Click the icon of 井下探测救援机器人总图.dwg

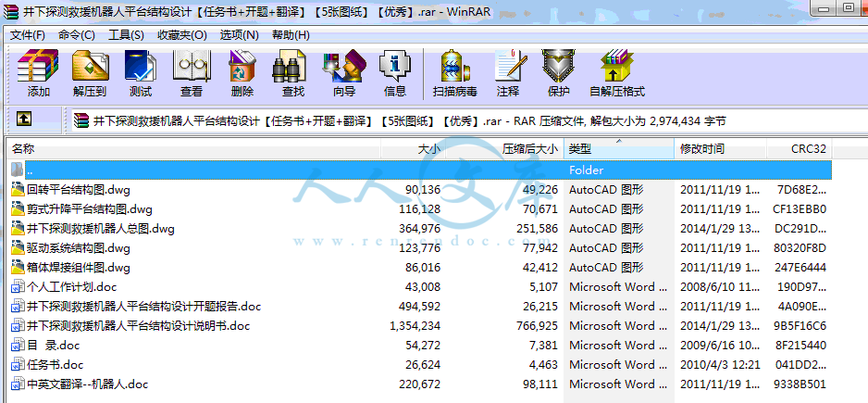(18, 229)
